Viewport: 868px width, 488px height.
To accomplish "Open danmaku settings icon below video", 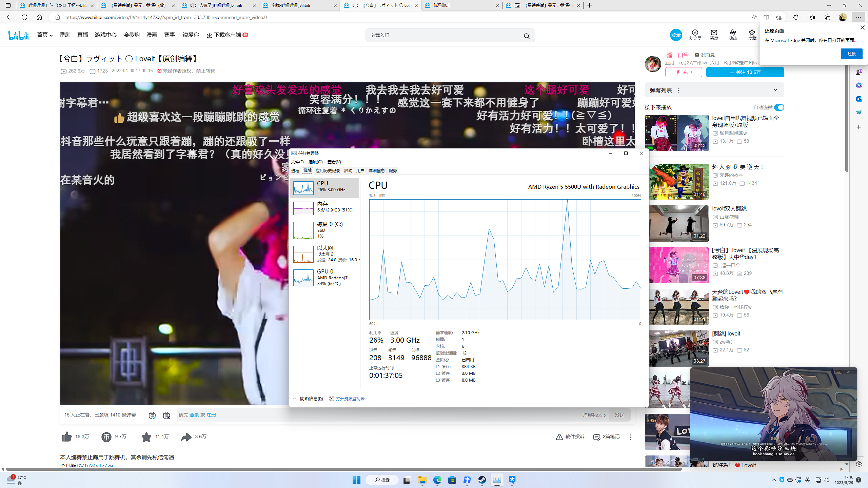I will click(166, 415).
